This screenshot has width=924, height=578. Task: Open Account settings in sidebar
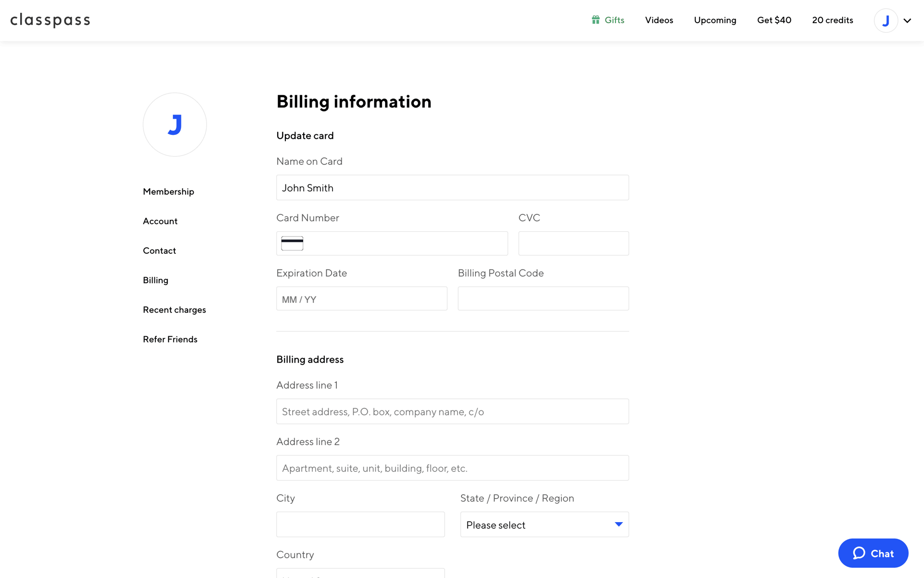coord(160,221)
